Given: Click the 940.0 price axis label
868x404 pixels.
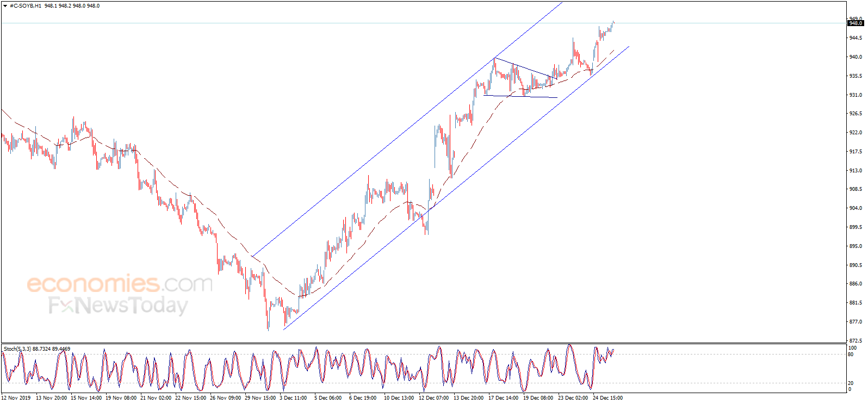Looking at the screenshot, I should pyautogui.click(x=856, y=57).
